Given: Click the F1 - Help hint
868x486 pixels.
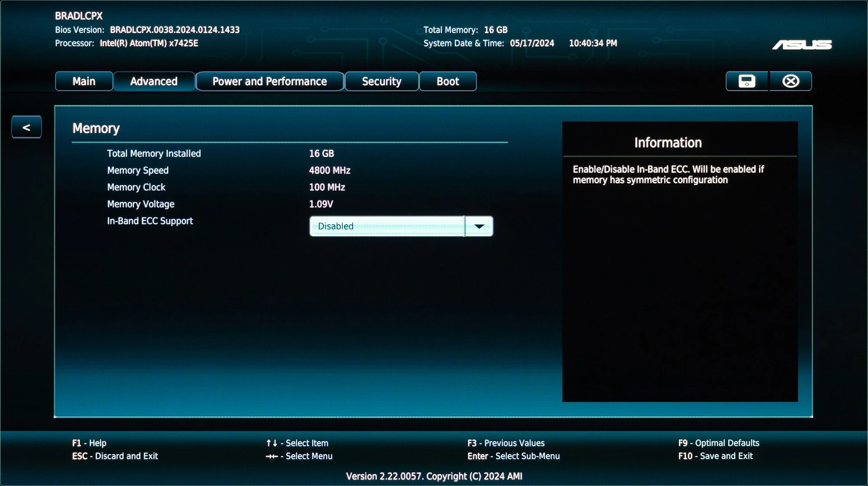Looking at the screenshot, I should click(x=90, y=443).
